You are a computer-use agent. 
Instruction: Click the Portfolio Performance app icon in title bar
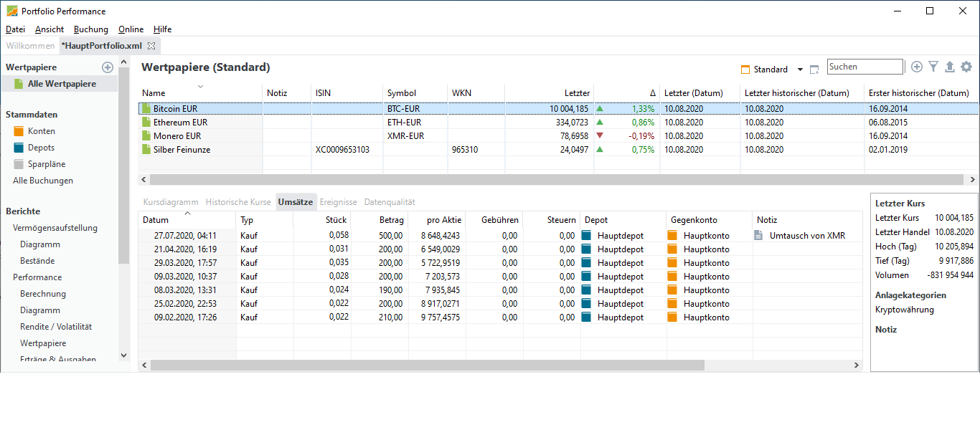(11, 11)
